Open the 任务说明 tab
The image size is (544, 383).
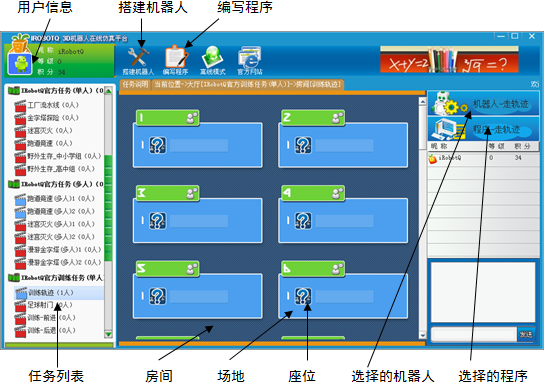pyautogui.click(x=135, y=84)
